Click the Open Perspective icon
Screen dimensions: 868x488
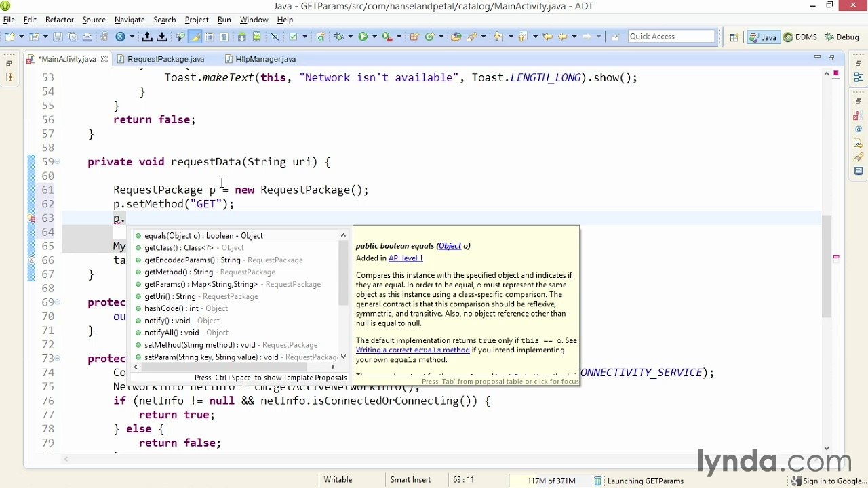click(x=734, y=37)
